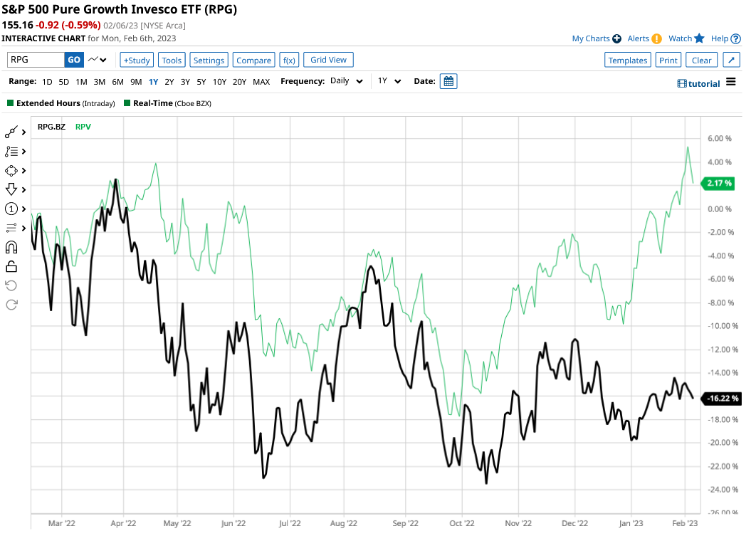Click the green RPV legend label
Image resolution: width=756 pixels, height=536 pixels.
pos(83,127)
